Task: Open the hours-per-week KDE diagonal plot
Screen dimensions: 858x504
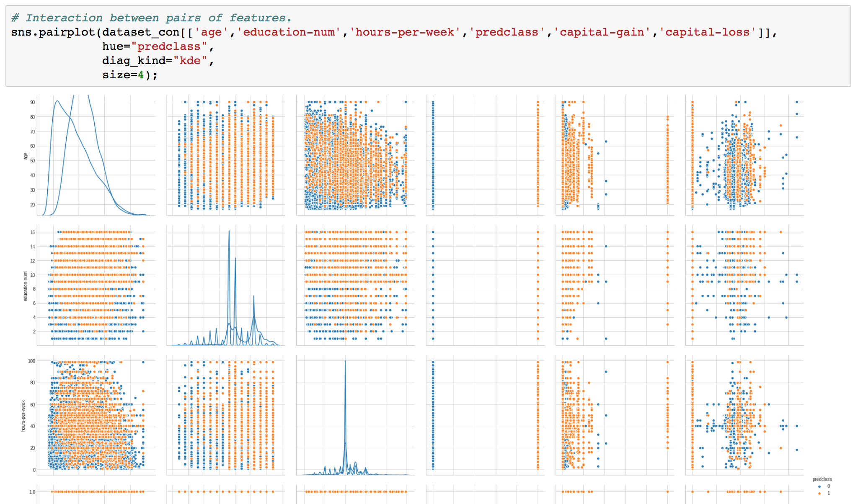Action: coord(355,415)
